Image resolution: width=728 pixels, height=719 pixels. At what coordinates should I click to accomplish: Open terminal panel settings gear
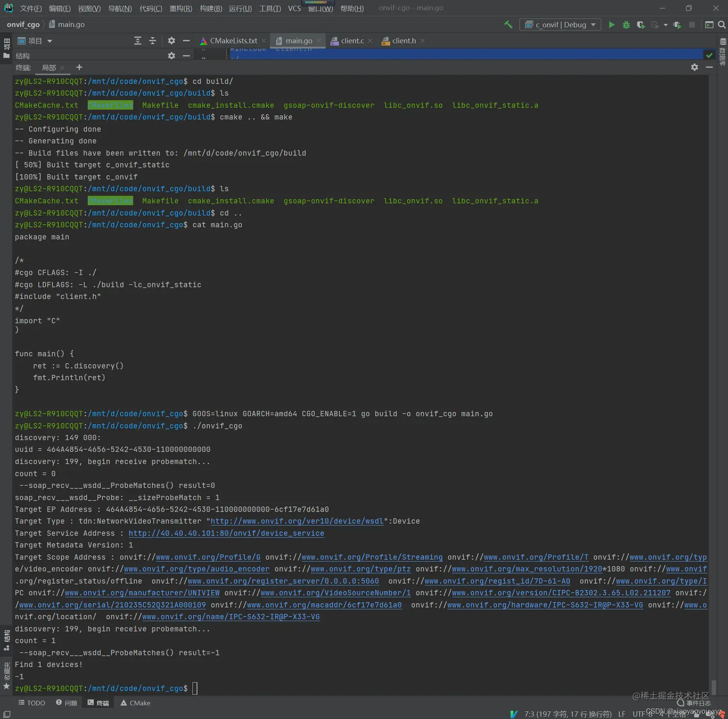(694, 67)
